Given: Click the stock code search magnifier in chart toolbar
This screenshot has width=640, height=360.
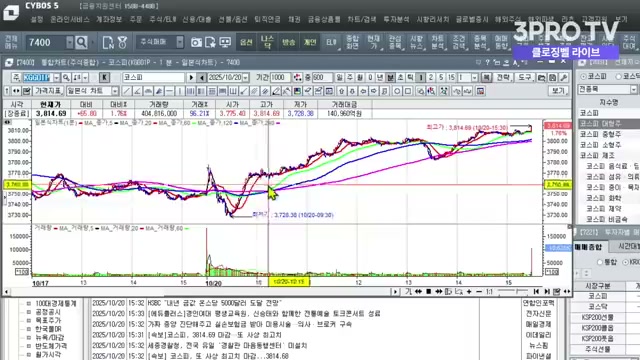Looking at the screenshot, I should [66, 78].
